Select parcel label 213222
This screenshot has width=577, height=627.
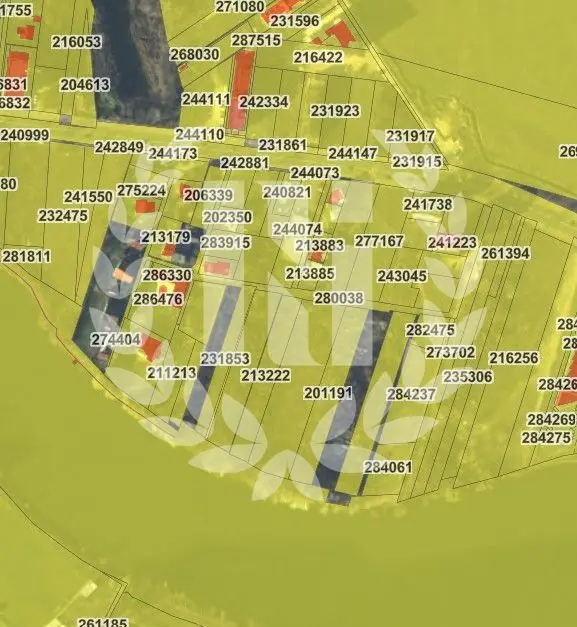[x=266, y=375]
